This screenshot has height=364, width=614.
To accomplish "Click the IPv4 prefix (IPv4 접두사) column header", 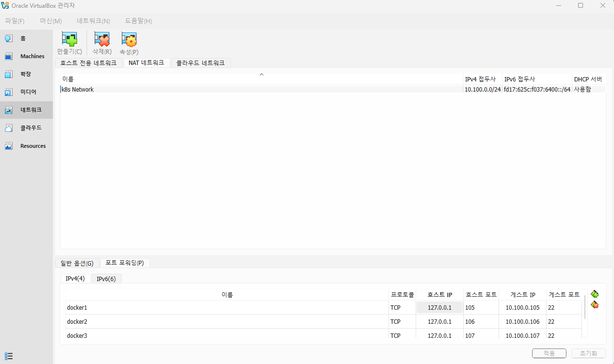I will click(x=482, y=79).
